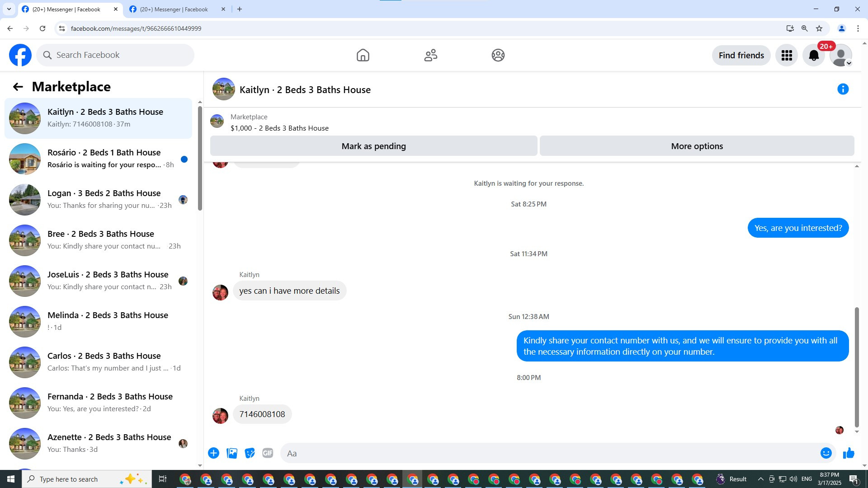Image resolution: width=868 pixels, height=488 pixels.
Task: Open the JoseLuis conversation
Action: pos(98,281)
